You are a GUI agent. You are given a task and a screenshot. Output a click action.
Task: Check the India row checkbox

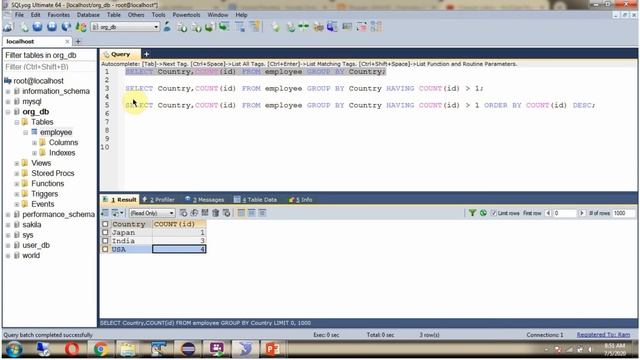pyautogui.click(x=105, y=241)
